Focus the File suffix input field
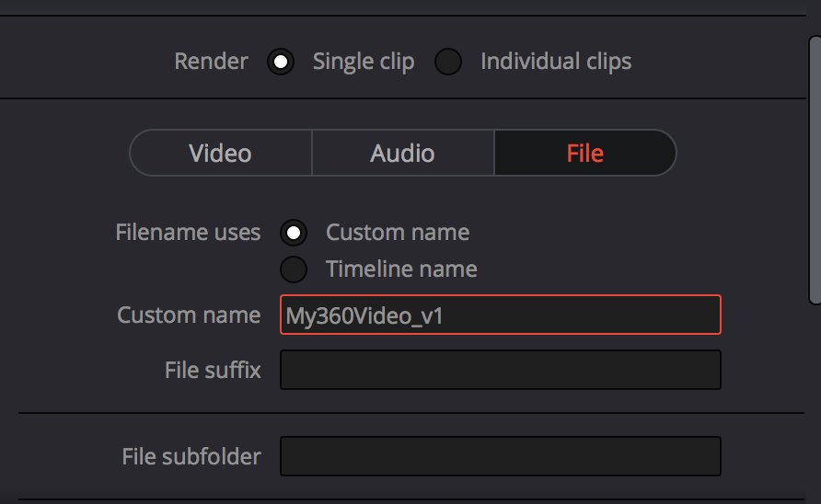Image resolution: width=821 pixels, height=504 pixels. pos(501,370)
